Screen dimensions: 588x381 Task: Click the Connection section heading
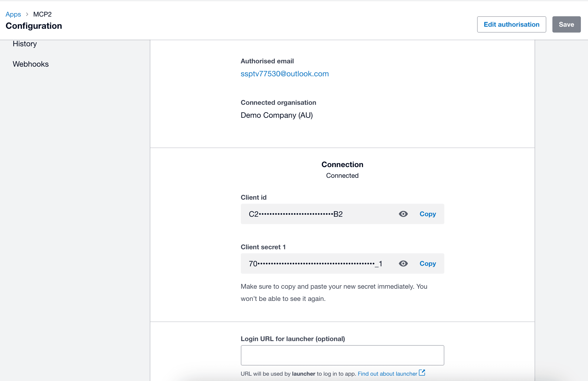click(x=342, y=165)
